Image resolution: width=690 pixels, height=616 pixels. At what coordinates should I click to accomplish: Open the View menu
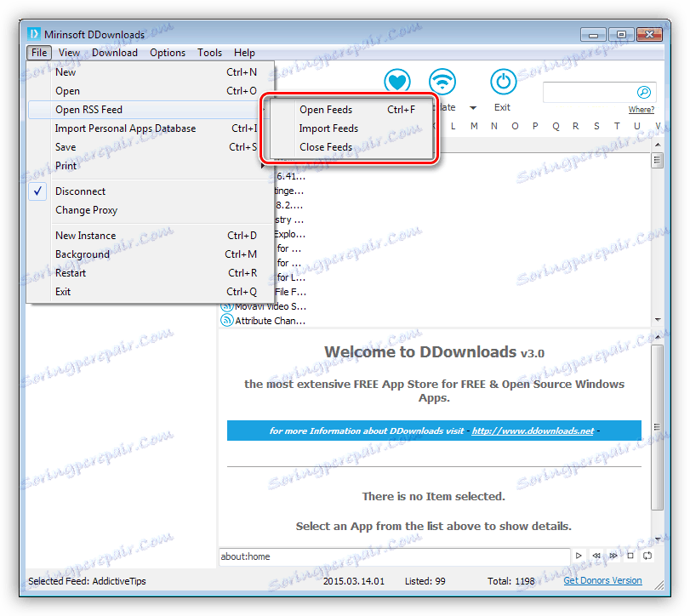[69, 53]
